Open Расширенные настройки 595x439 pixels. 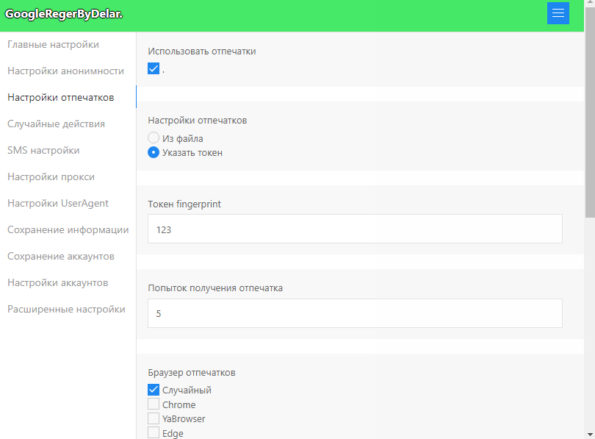(66, 309)
